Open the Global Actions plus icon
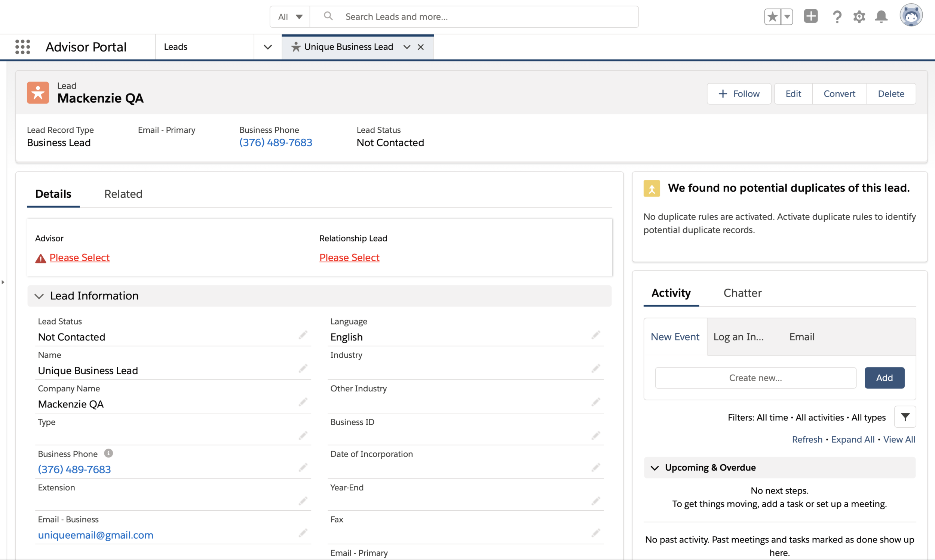Screen dimensions: 935x560 point(810,16)
